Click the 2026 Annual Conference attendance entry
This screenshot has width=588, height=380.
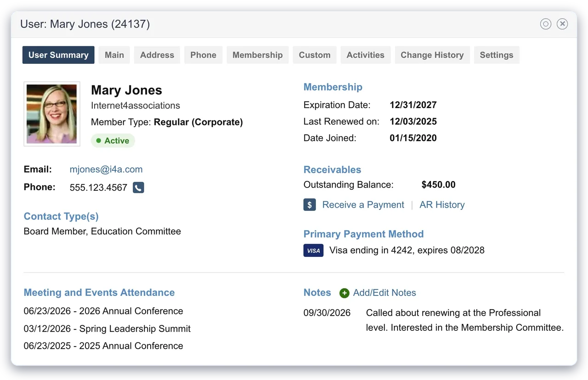pyautogui.click(x=103, y=311)
